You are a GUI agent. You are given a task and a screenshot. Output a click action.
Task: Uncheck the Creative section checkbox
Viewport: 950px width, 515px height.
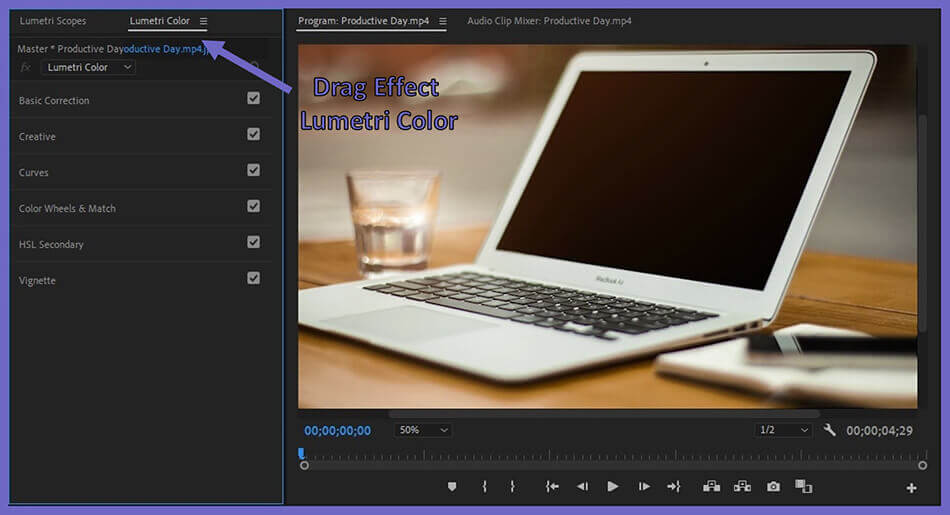pyautogui.click(x=253, y=134)
